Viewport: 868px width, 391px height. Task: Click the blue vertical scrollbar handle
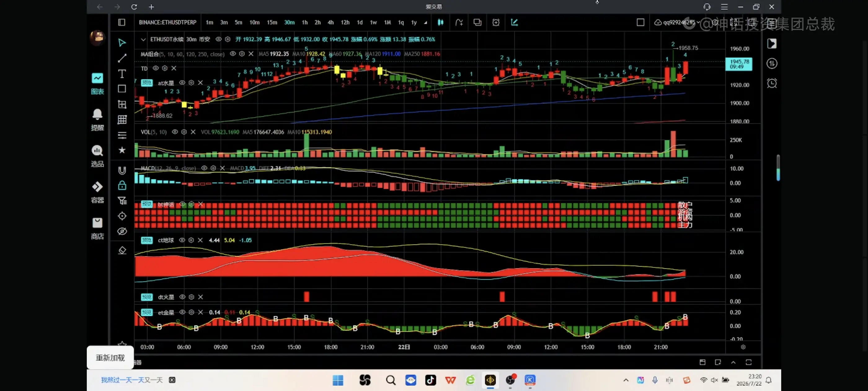(778, 168)
